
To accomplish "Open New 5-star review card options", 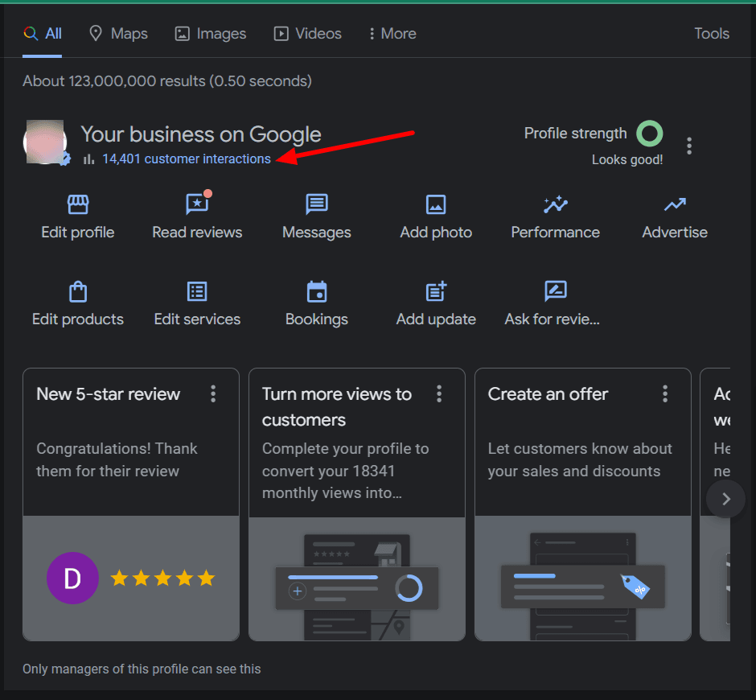I will point(213,393).
